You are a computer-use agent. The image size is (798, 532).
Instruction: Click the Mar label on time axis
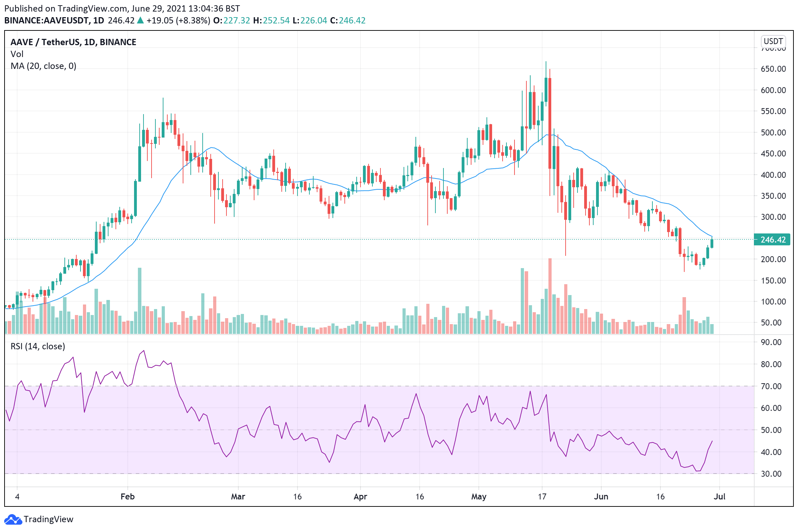[238, 496]
